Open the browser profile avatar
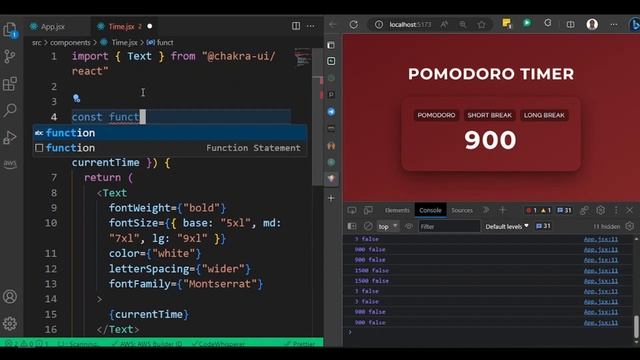This screenshot has height=360, width=640. coord(592,24)
